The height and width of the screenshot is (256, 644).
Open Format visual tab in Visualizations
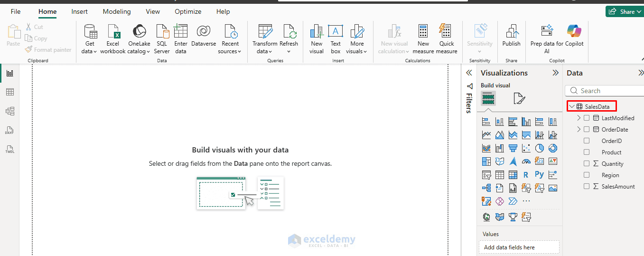[x=519, y=99]
